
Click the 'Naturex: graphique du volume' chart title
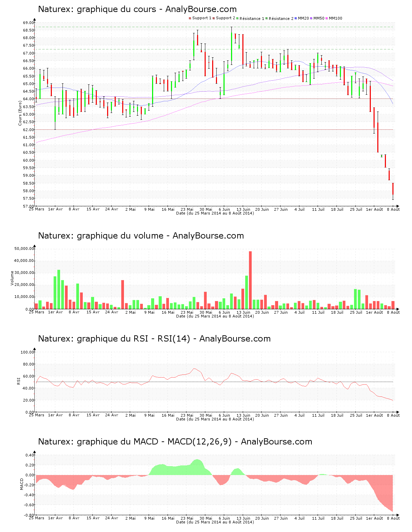pyautogui.click(x=141, y=236)
